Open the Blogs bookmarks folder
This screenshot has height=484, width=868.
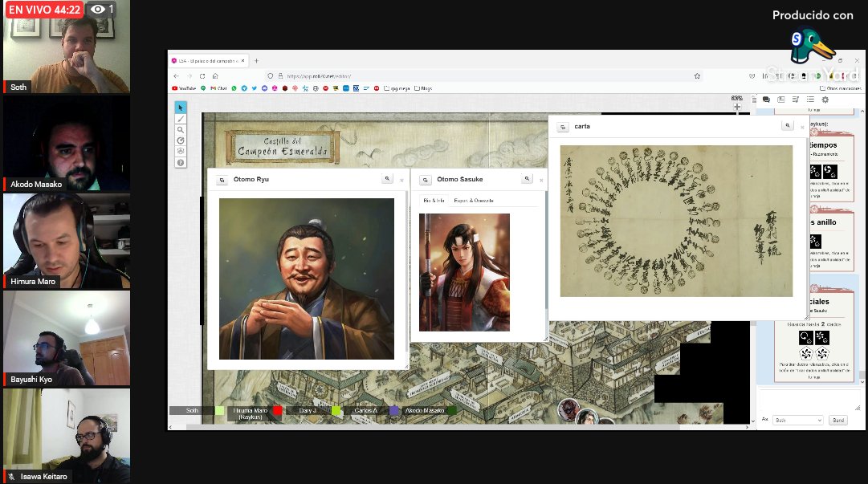(423, 88)
